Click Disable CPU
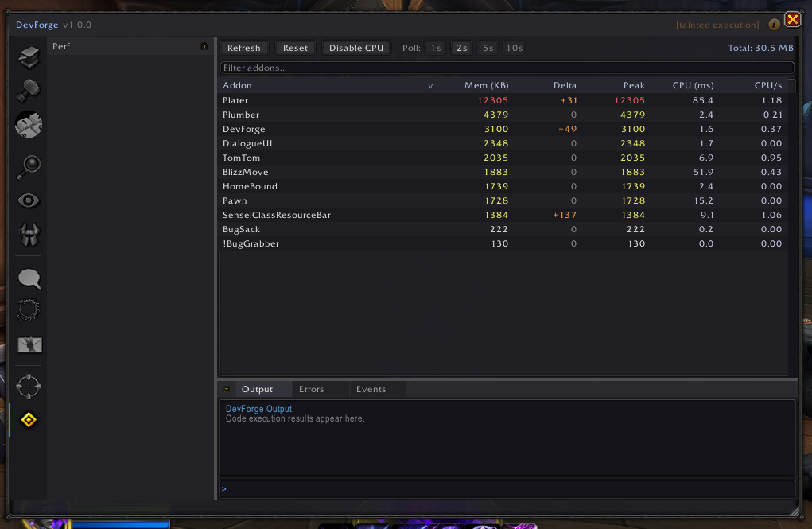The height and width of the screenshot is (529, 812). coord(355,47)
